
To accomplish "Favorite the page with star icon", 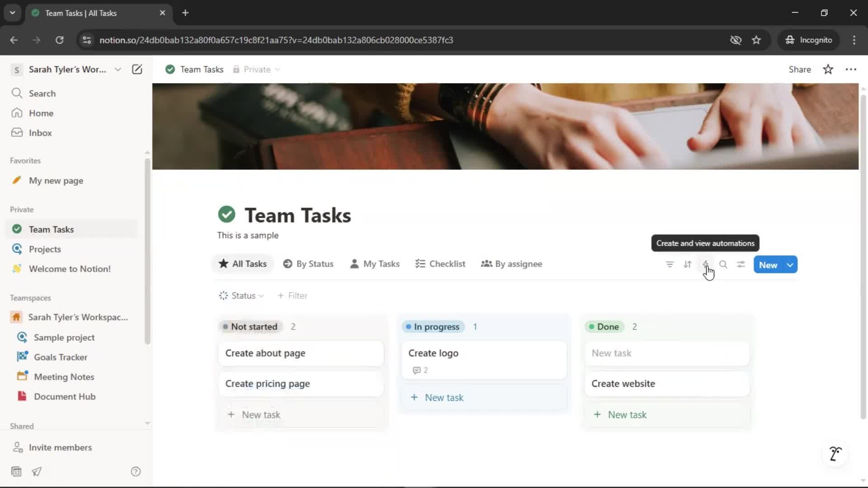I will [x=828, y=69].
